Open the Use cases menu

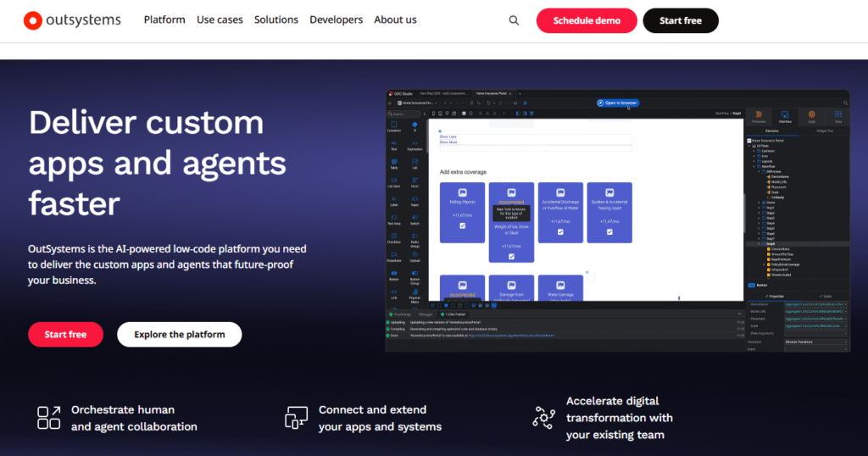click(220, 20)
